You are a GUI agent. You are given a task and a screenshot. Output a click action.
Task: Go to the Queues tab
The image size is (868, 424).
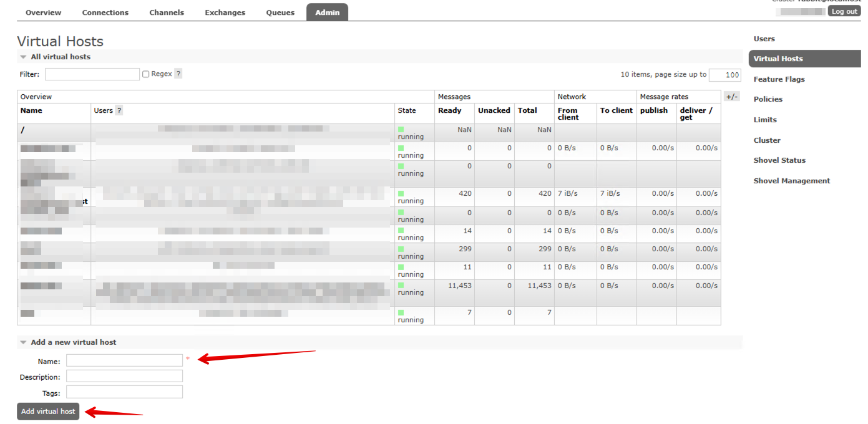280,12
